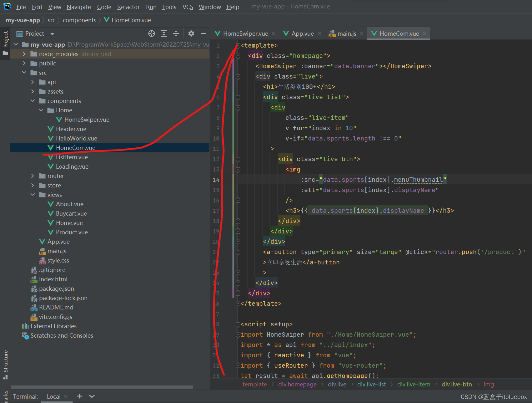Toggle the Project side tool window button
The image size is (532, 403).
click(5, 43)
